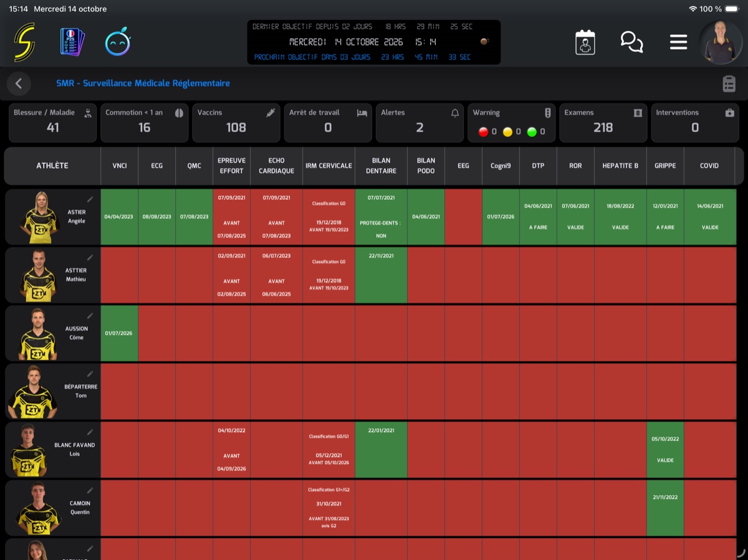Open Astier Angèle's VNCI cell 04/04/2023
The height and width of the screenshot is (560, 748).
120,217
